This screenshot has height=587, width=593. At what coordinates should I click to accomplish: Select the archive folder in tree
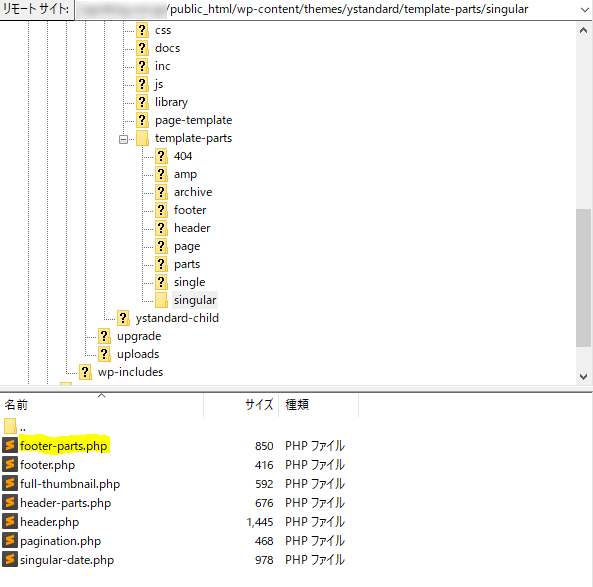click(x=193, y=192)
